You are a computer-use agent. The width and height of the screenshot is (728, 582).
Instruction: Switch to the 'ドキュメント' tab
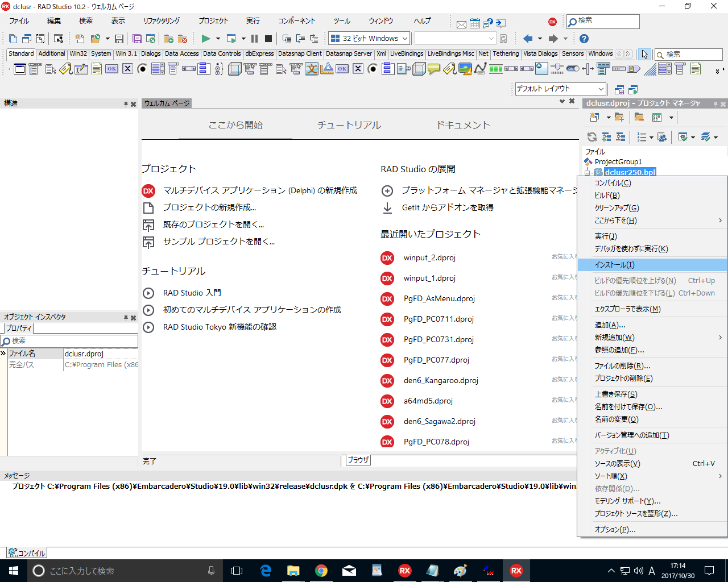(463, 125)
